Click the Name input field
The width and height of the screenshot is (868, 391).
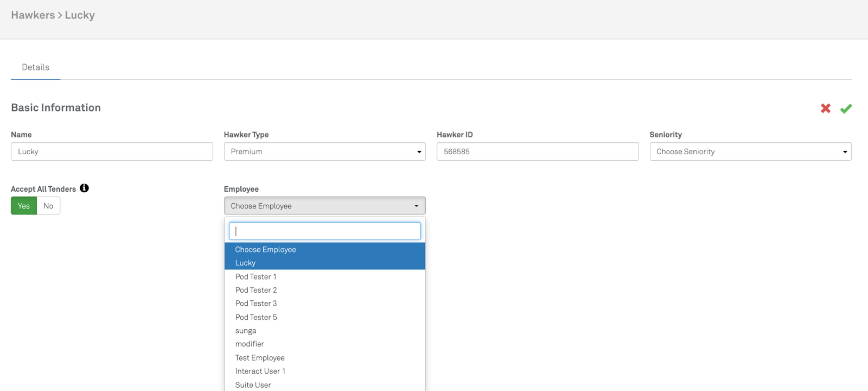click(112, 152)
